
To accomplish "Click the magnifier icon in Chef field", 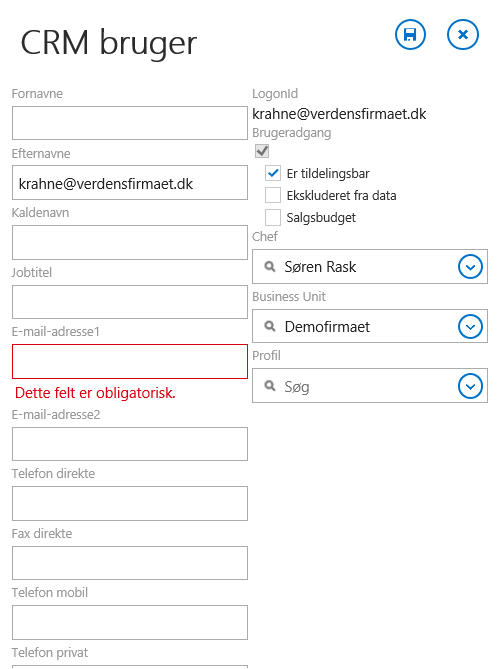I will [270, 267].
